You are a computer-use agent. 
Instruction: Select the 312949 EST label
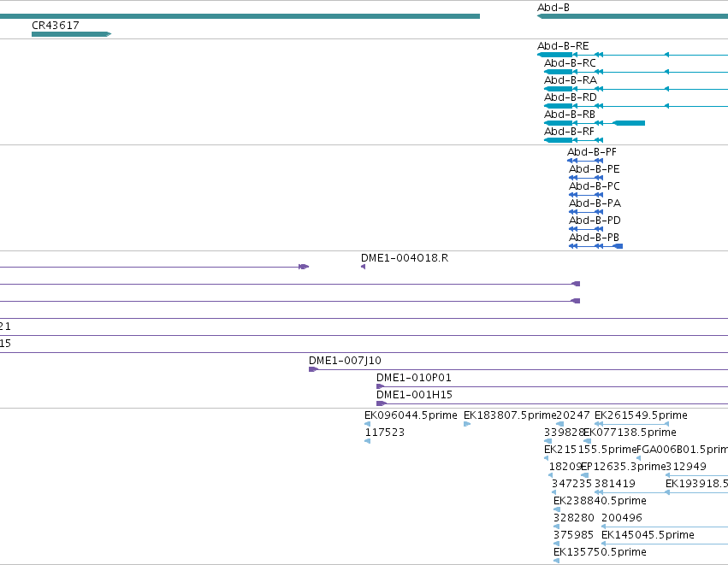[x=686, y=467]
